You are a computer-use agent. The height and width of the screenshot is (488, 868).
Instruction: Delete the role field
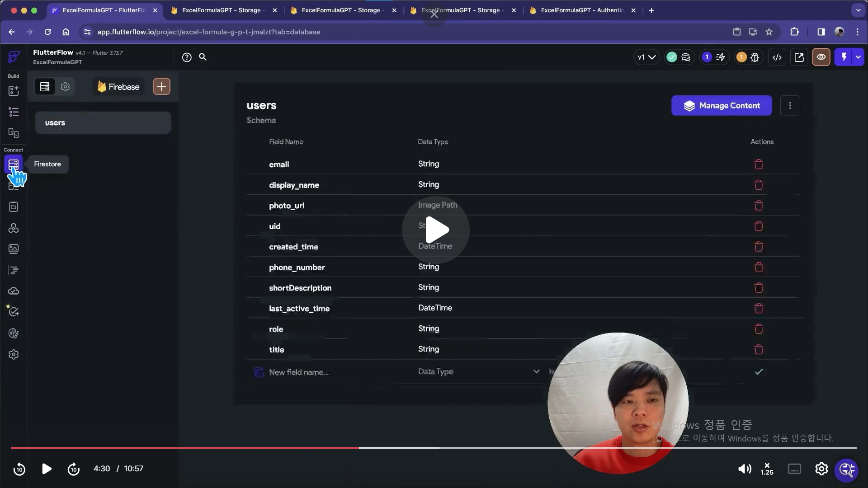[x=759, y=329]
